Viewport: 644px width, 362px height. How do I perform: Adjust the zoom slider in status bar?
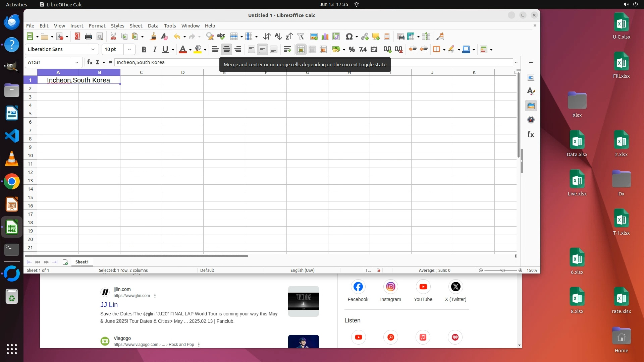click(x=502, y=270)
